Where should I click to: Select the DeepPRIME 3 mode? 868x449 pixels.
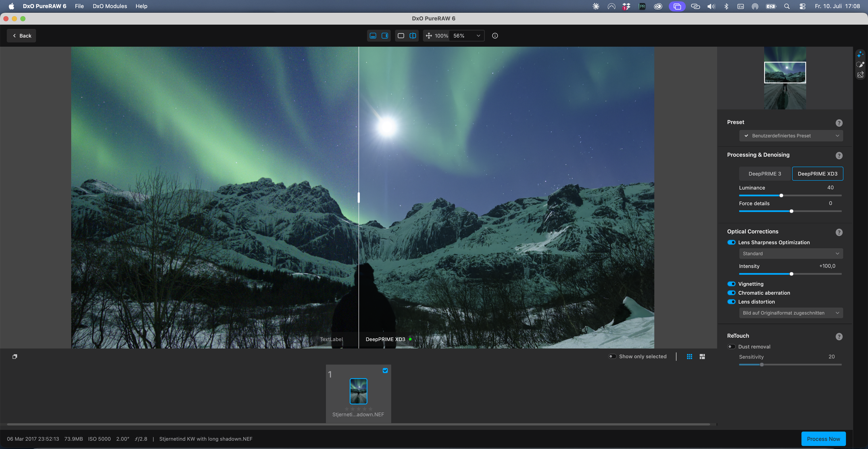click(x=765, y=174)
